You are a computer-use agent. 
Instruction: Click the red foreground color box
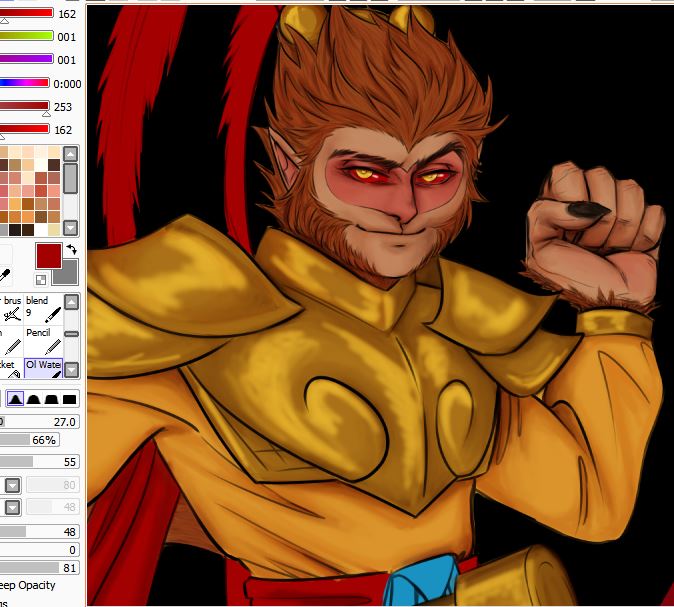click(x=49, y=256)
